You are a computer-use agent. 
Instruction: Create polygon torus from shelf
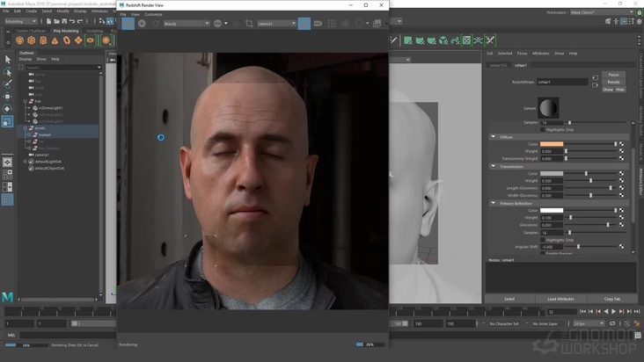pyautogui.click(x=67, y=40)
